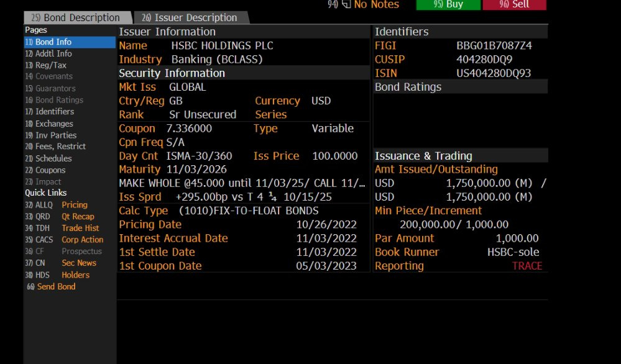Open the Exchanges page
The width and height of the screenshot is (621, 364).
[x=49, y=124]
